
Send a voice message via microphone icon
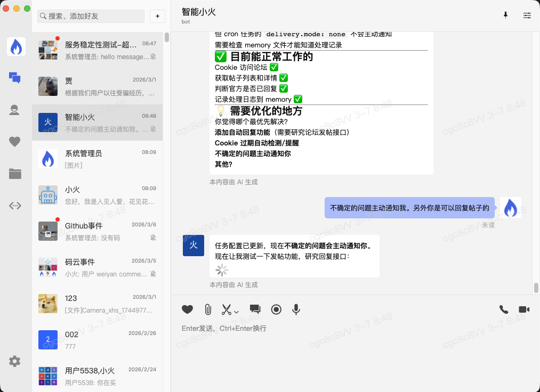point(296,309)
